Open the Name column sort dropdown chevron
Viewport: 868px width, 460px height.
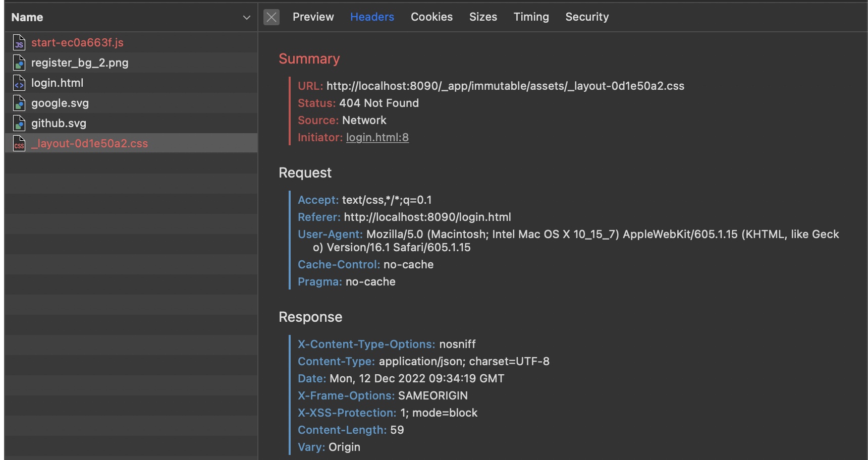point(247,18)
